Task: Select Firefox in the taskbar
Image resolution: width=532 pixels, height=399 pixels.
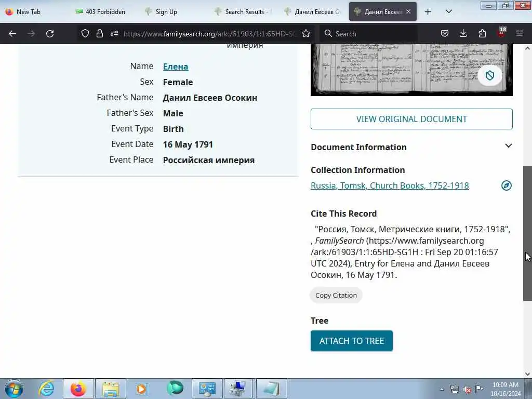Action: 78,389
